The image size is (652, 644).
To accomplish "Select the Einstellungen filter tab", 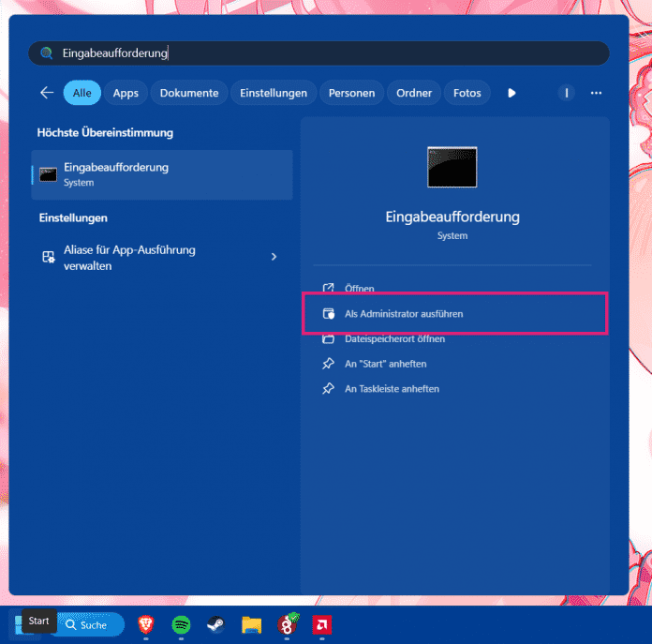I will (x=273, y=93).
